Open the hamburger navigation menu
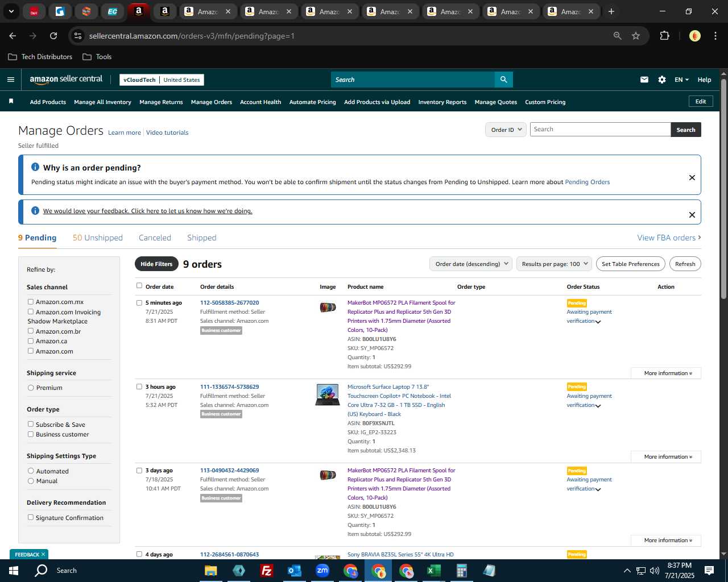This screenshot has height=582, width=728. [11, 80]
